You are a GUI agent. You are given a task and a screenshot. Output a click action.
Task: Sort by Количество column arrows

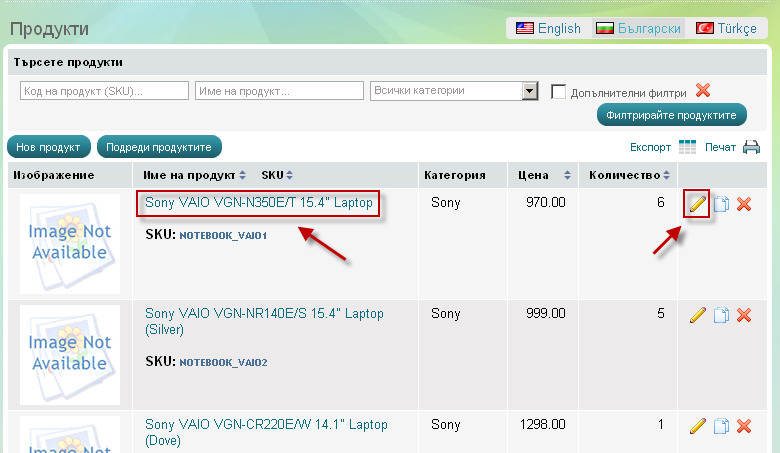(667, 176)
